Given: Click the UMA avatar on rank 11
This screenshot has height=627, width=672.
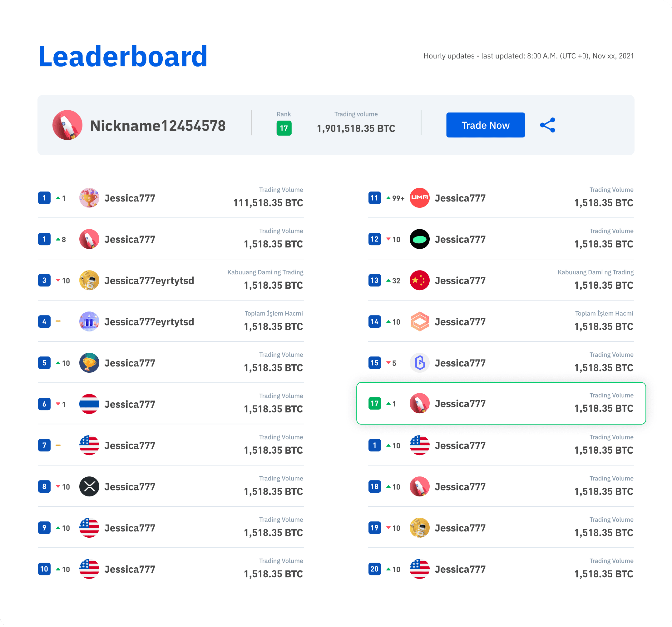Looking at the screenshot, I should coord(419,198).
